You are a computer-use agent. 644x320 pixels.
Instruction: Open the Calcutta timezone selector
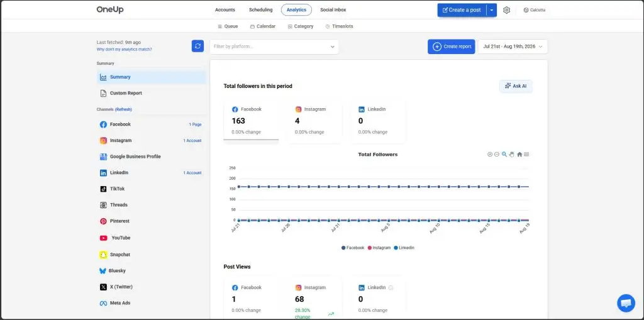pyautogui.click(x=535, y=10)
